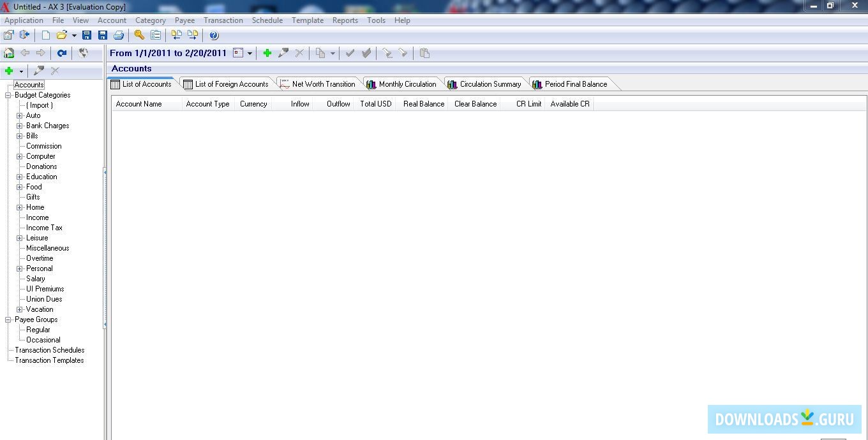Open the calendar dropdown next to the date range

248,53
